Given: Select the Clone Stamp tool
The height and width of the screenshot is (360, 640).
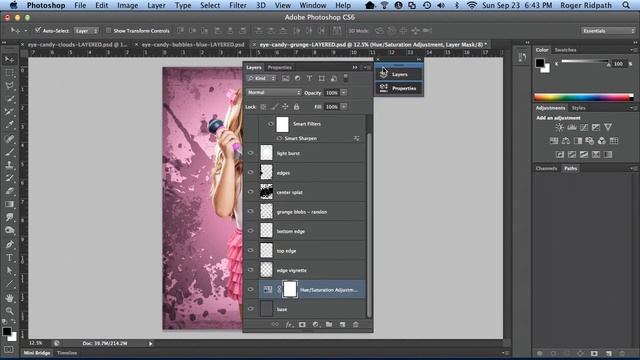Looking at the screenshot, I should [x=9, y=165].
